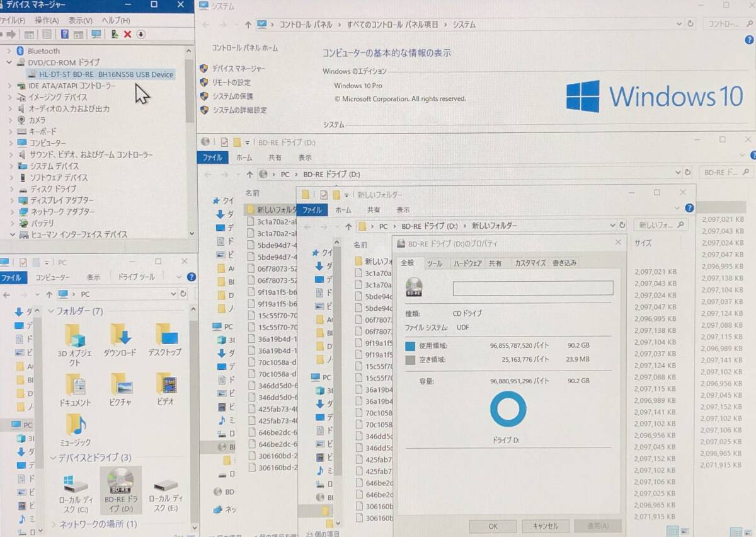Select ローカル ディスク (C:) drive
Screen dimensions: 756x537
pyautogui.click(x=75, y=494)
